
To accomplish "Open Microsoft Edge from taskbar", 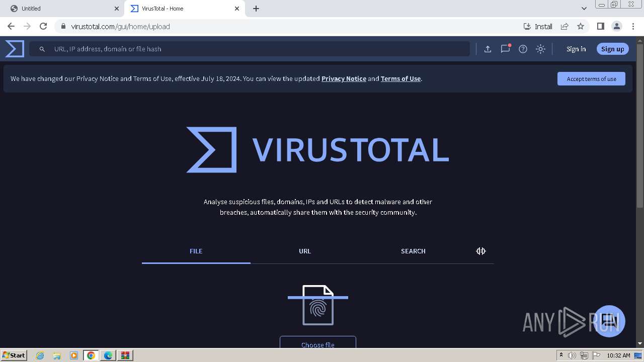I will click(108, 355).
